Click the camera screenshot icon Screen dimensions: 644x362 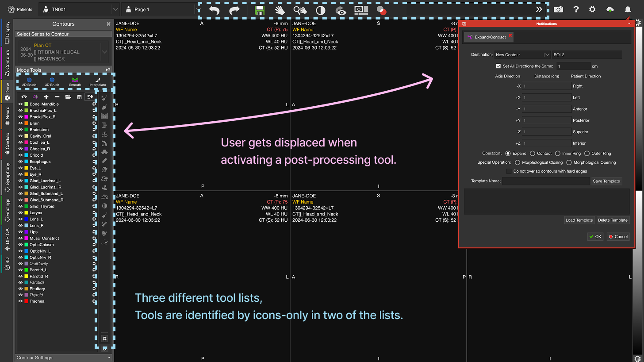tap(559, 9)
